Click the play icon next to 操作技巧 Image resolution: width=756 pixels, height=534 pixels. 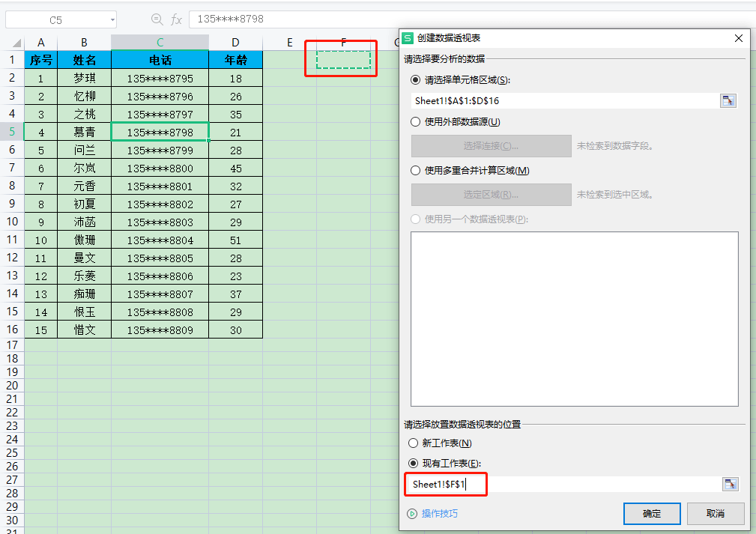pyautogui.click(x=412, y=514)
